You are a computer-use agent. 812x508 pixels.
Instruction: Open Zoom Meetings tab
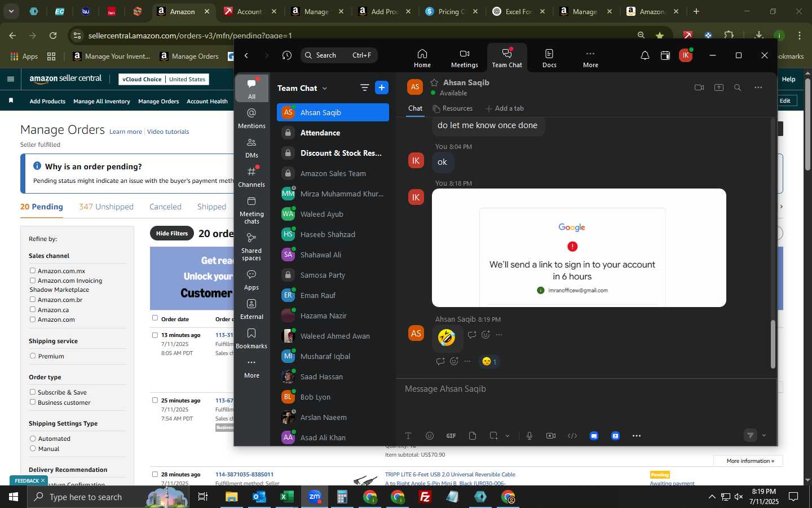[464, 58]
